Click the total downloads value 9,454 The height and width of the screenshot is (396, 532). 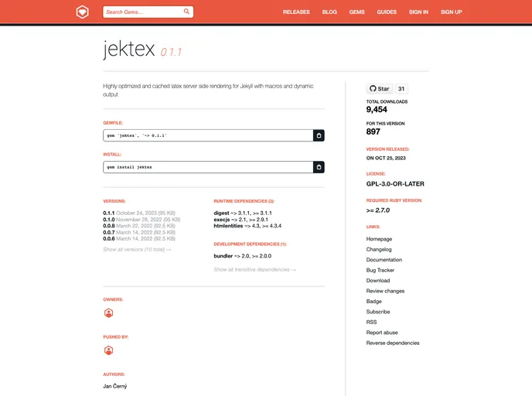pyautogui.click(x=377, y=109)
